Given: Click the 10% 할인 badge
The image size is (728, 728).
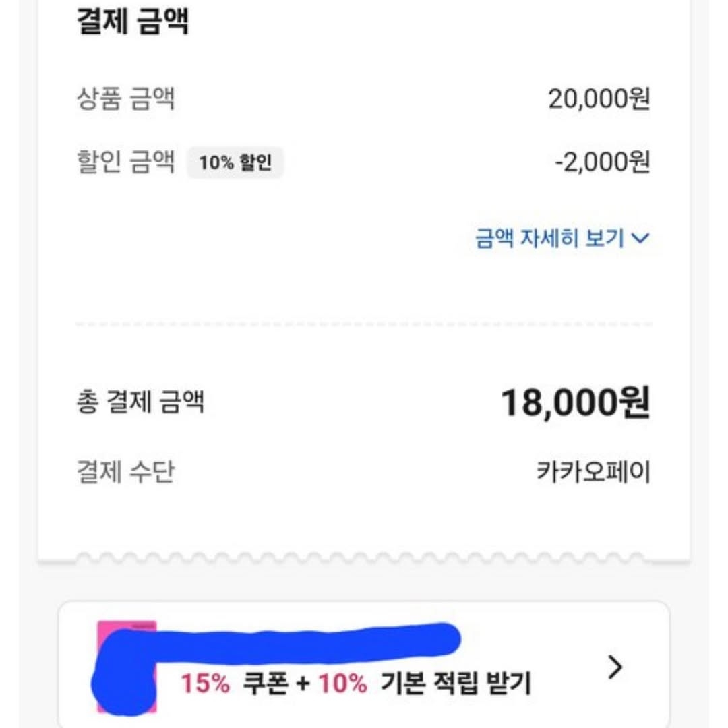Looking at the screenshot, I should tap(235, 162).
